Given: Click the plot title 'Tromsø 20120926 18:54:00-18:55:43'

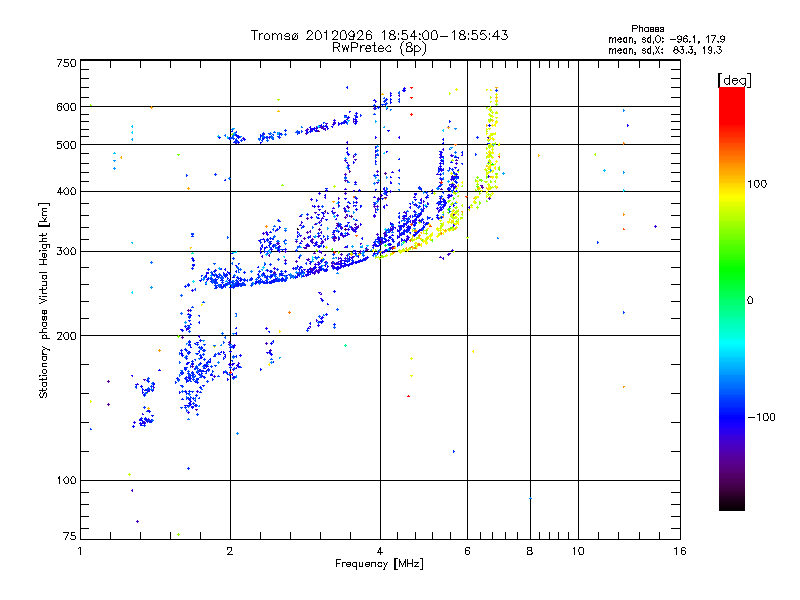Looking at the screenshot, I should tap(379, 35).
